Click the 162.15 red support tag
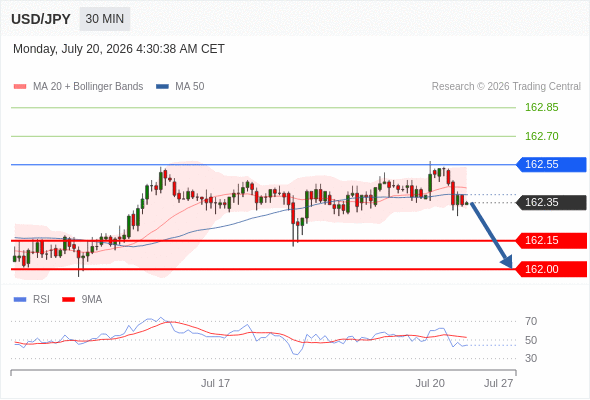 [551, 240]
